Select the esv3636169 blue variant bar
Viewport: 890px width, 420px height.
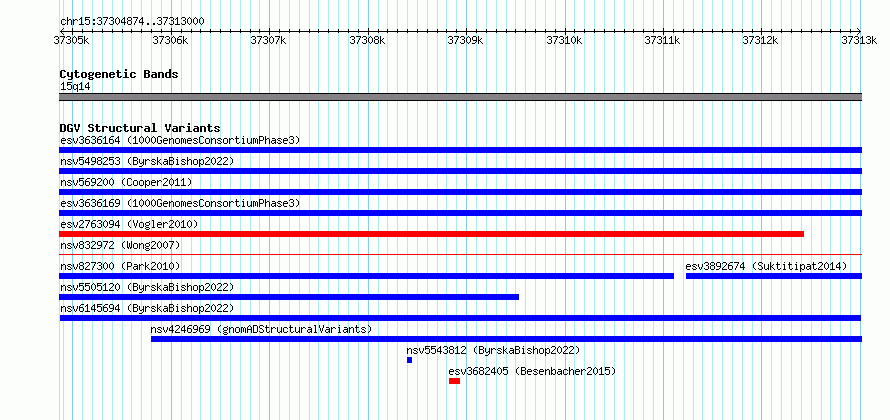pos(460,213)
